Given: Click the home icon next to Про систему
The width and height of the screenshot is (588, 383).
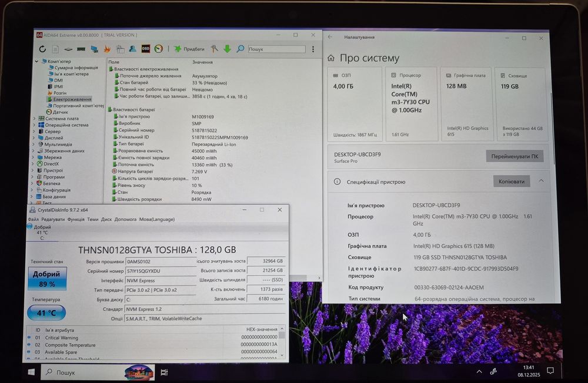Looking at the screenshot, I should click(x=330, y=58).
